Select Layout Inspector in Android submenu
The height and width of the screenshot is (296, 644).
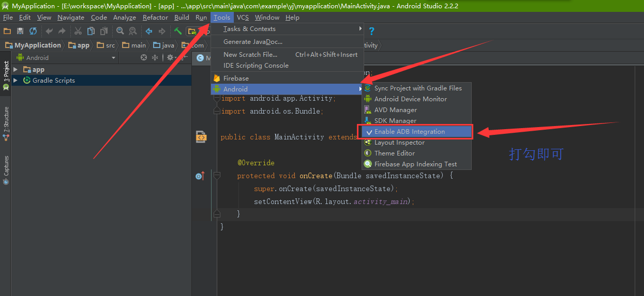[417, 143]
